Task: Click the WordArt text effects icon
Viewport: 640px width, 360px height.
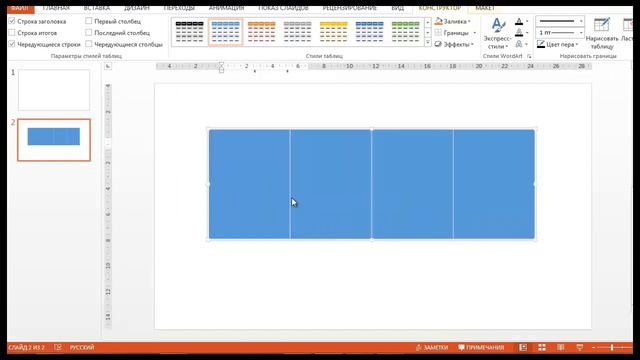Action: point(518,44)
